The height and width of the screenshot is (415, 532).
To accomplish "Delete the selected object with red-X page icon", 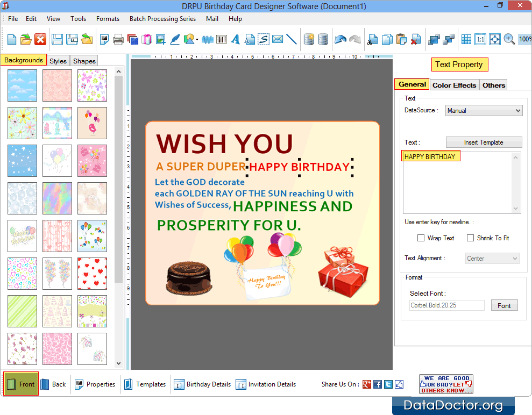I will pyautogui.click(x=416, y=40).
